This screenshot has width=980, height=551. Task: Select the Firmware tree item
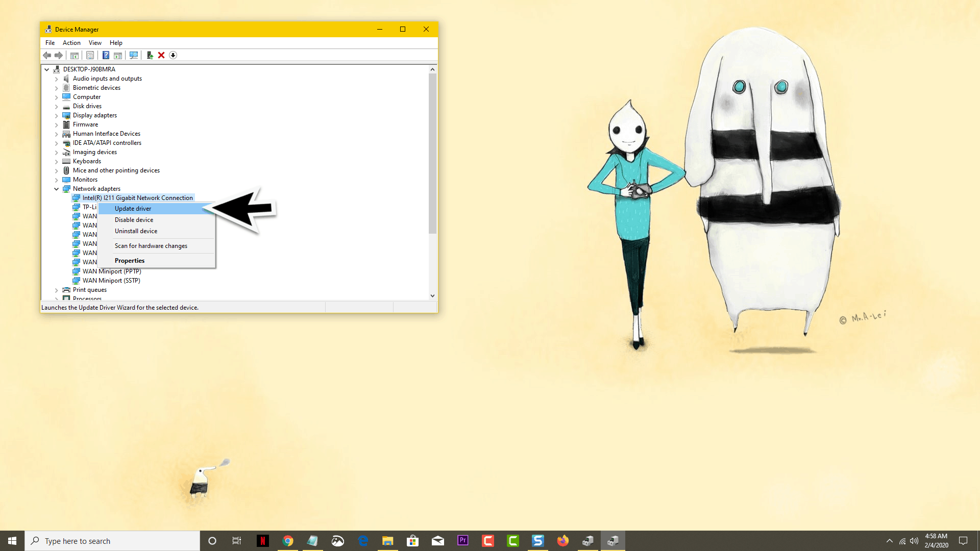(x=85, y=124)
